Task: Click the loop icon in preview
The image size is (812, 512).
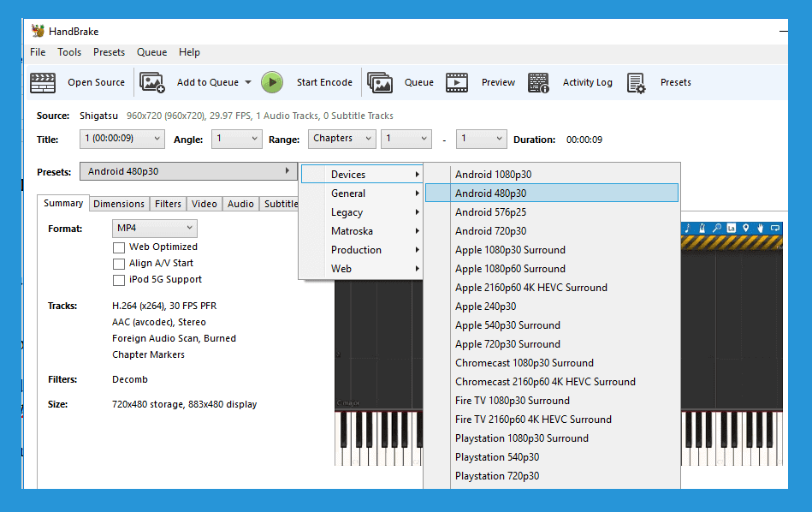Action: click(774, 228)
